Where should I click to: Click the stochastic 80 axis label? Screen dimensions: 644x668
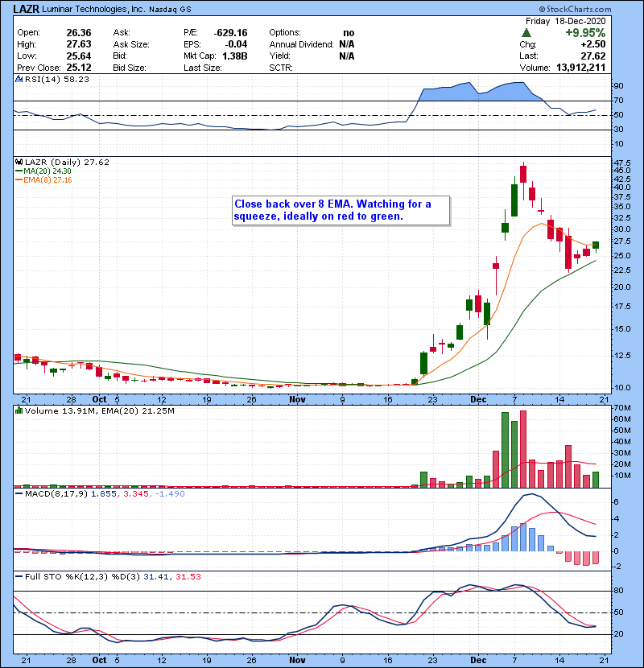tap(618, 591)
